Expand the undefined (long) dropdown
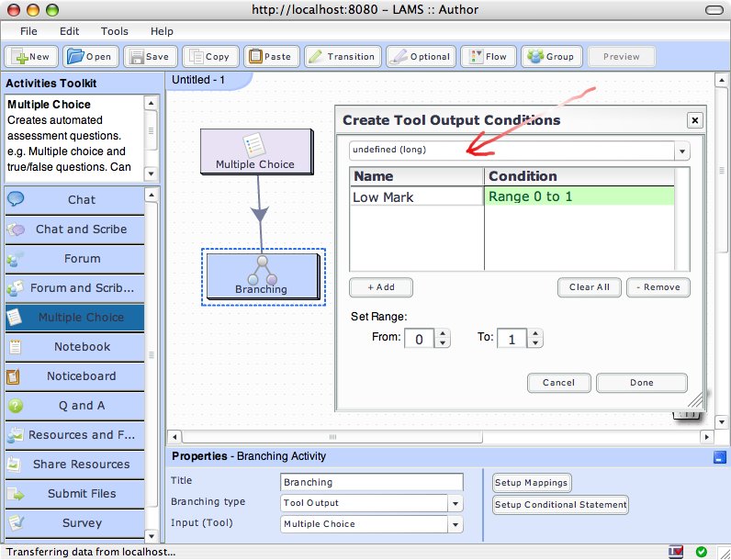The width and height of the screenshot is (731, 560). tap(681, 151)
